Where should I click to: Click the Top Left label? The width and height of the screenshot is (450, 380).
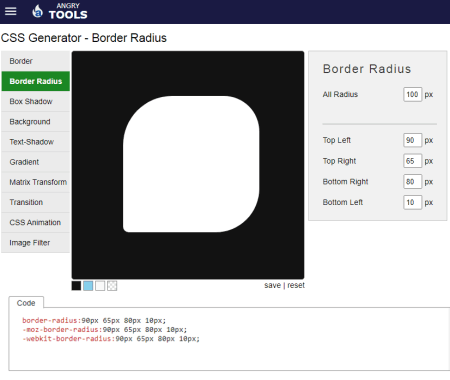click(x=337, y=140)
